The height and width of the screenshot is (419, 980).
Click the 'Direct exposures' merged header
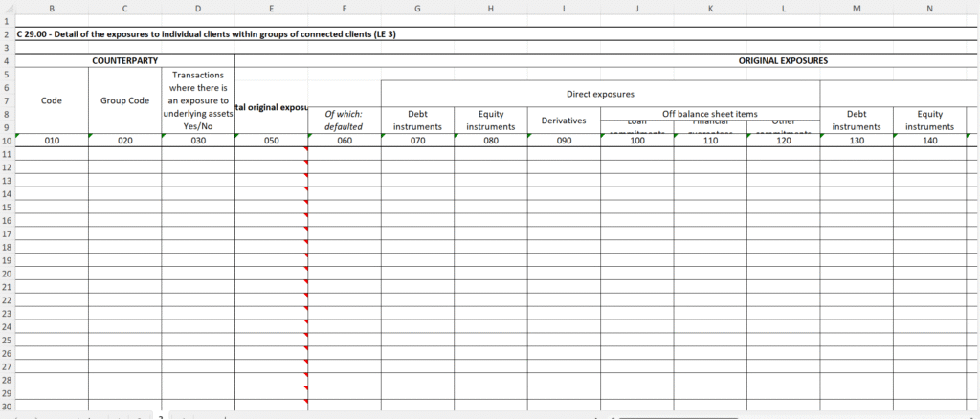tap(600, 94)
